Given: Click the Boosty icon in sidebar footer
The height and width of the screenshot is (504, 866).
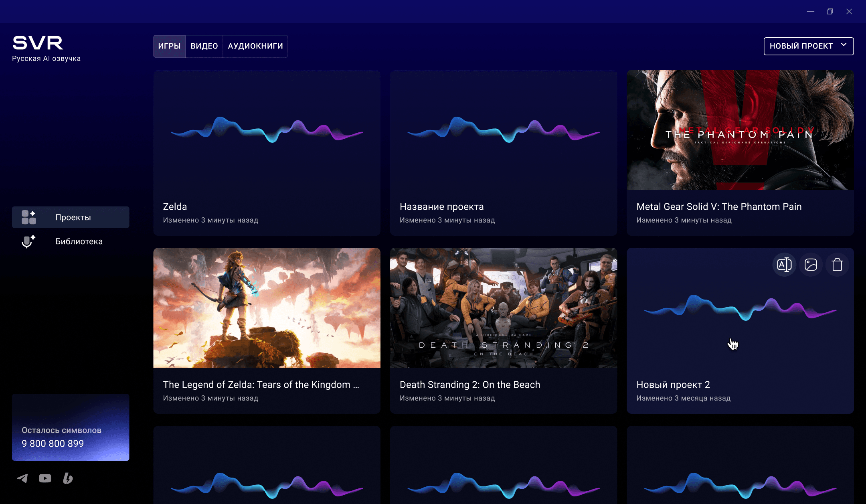Looking at the screenshot, I should [68, 478].
